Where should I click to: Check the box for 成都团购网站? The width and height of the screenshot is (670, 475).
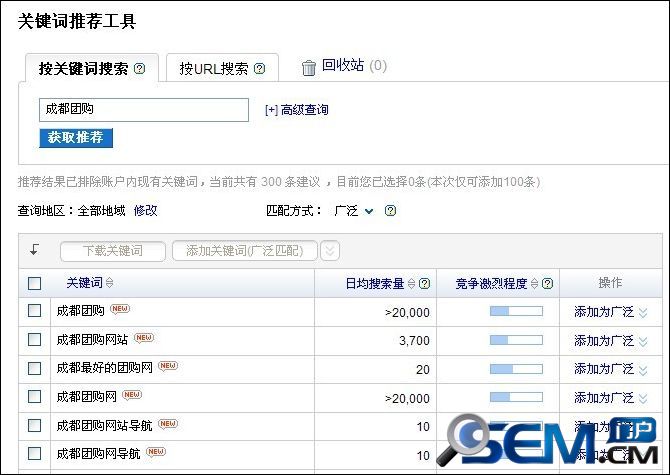pyautogui.click(x=35, y=340)
